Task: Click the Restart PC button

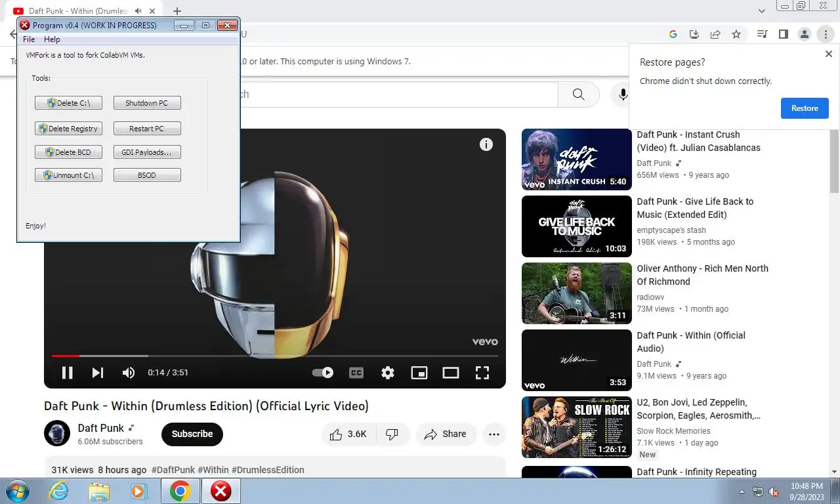Action: (147, 129)
